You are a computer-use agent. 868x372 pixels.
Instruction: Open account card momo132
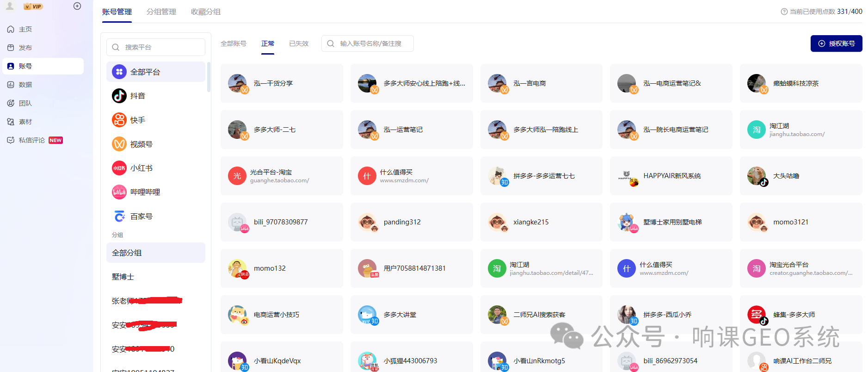click(x=282, y=268)
